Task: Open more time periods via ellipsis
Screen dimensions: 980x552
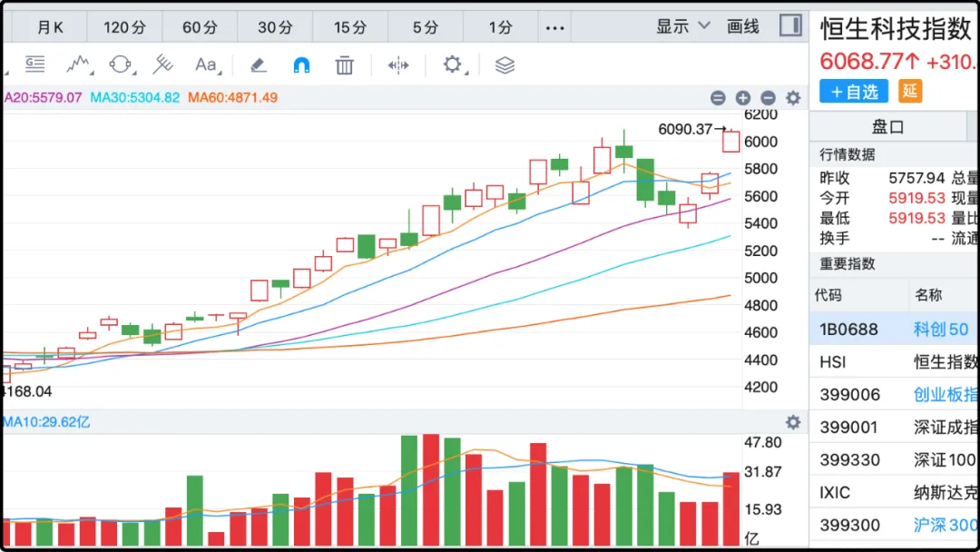Action: pyautogui.click(x=554, y=27)
